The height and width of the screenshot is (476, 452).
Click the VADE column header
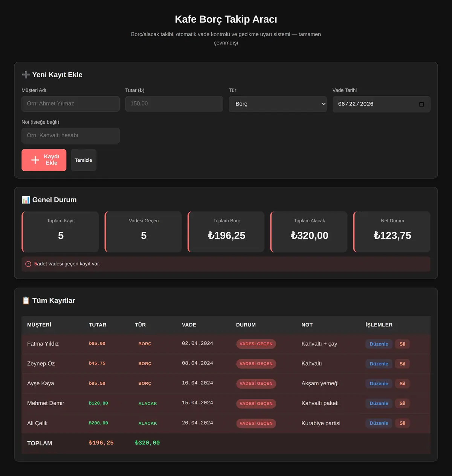189,325
